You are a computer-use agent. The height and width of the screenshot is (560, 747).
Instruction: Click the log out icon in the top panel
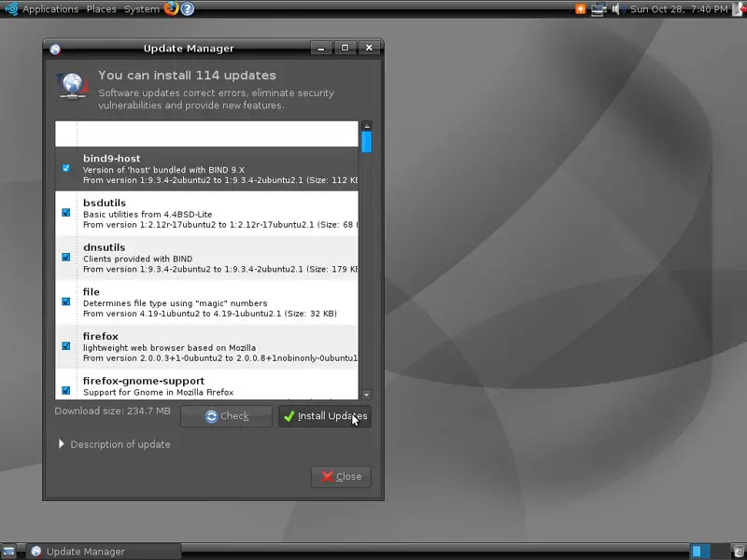pyautogui.click(x=739, y=9)
